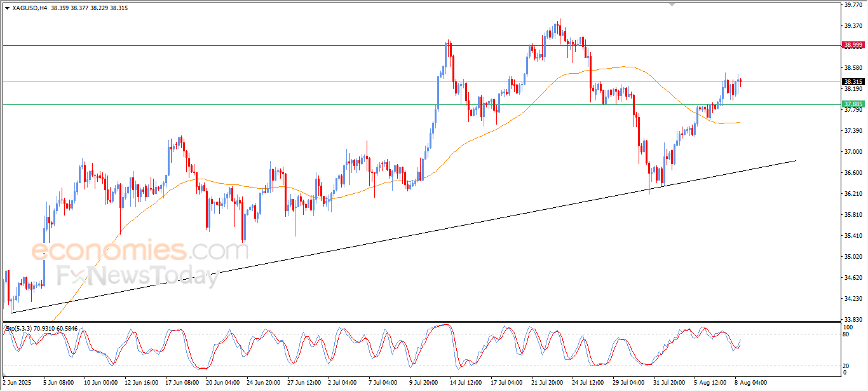The image size is (868, 391).
Task: Click the 37.390 value on price scale
Action: pyautogui.click(x=853, y=130)
